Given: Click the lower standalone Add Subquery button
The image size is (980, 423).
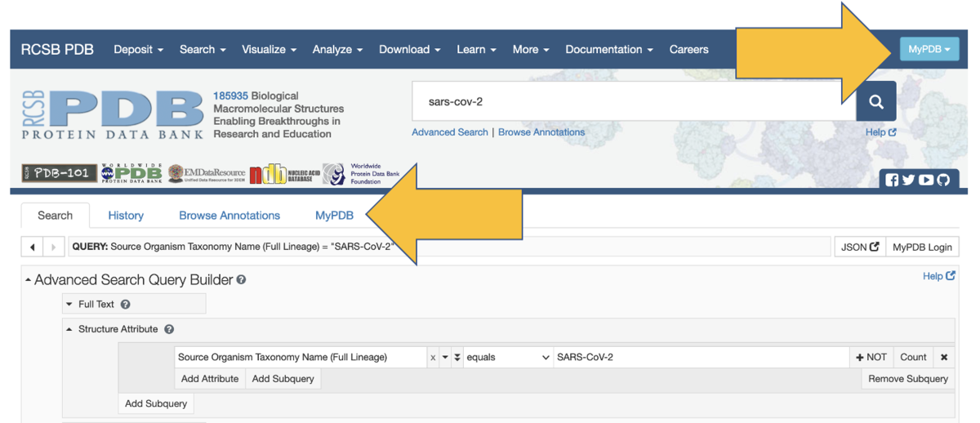Looking at the screenshot, I should coord(156,403).
